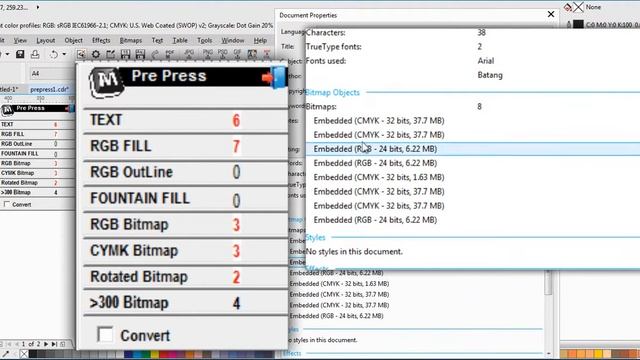The width and height of the screenshot is (640, 360).
Task: Click the Rotated Bitmap row in the zoomed panel
Action: click(185, 277)
